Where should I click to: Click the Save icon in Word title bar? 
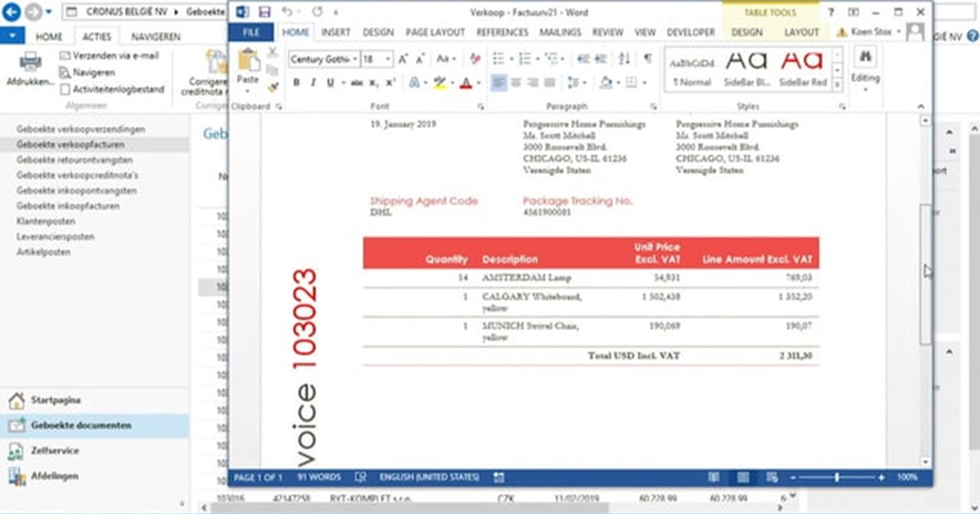click(264, 12)
